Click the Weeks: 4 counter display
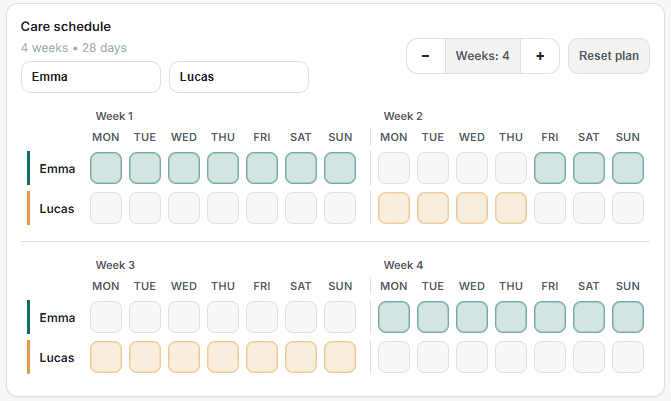This screenshot has width=671, height=401. coord(483,56)
